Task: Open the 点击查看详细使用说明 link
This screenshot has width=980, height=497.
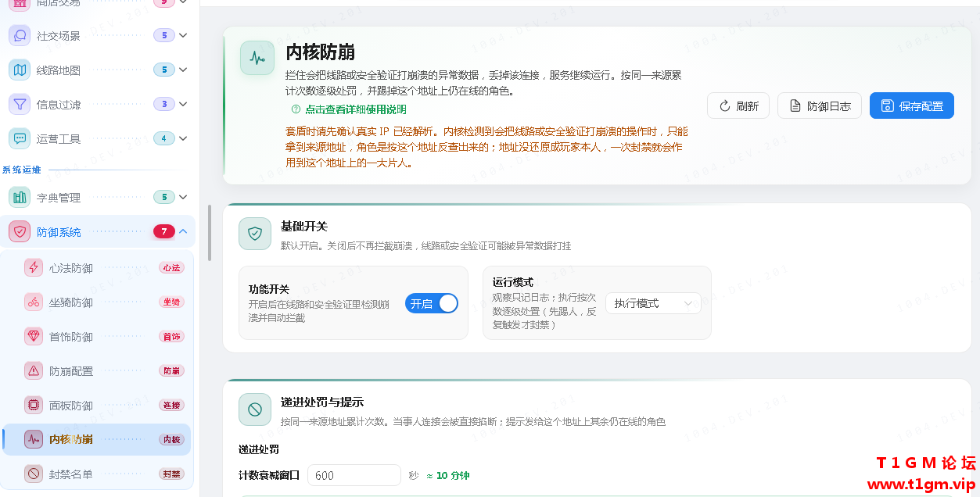Action: click(x=356, y=109)
